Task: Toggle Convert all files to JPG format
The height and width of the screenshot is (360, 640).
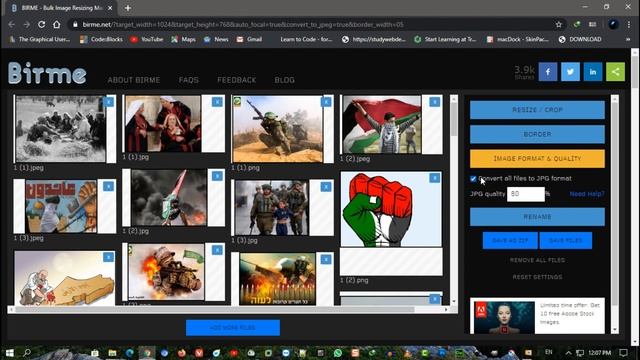Action: [473, 179]
